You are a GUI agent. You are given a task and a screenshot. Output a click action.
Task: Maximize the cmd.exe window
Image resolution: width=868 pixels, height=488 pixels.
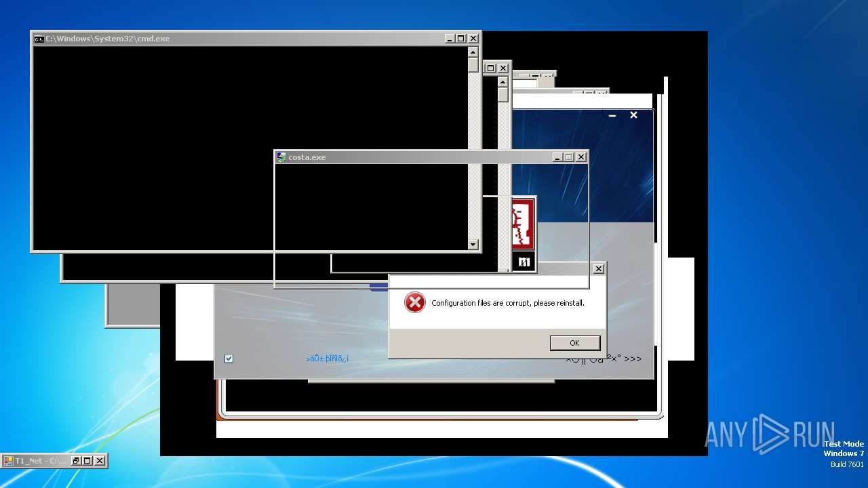[461, 39]
